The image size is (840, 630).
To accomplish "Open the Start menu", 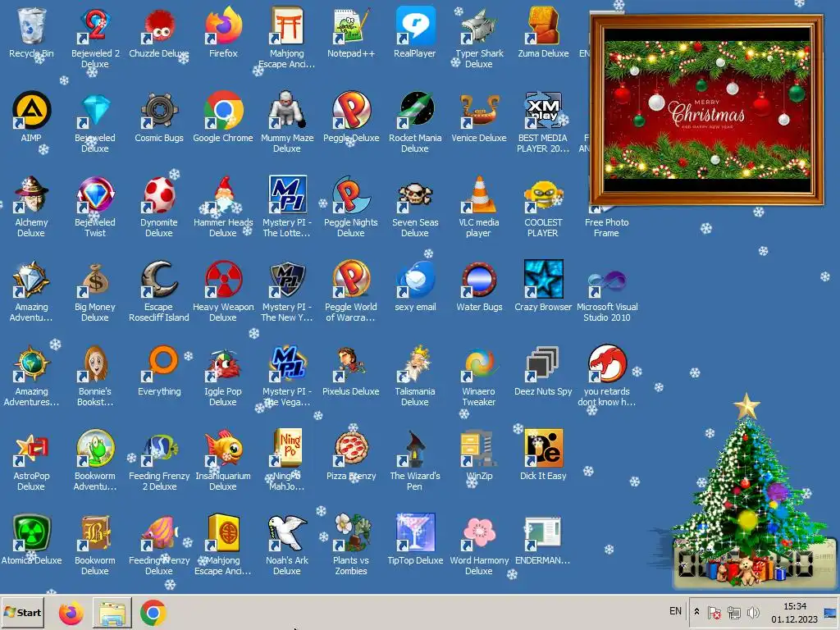I will tap(22, 612).
